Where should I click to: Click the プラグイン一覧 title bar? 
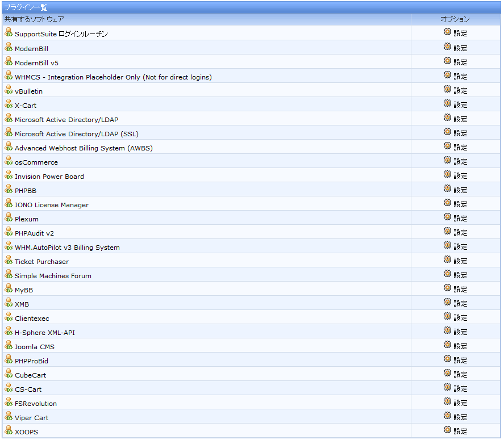tap(251, 7)
